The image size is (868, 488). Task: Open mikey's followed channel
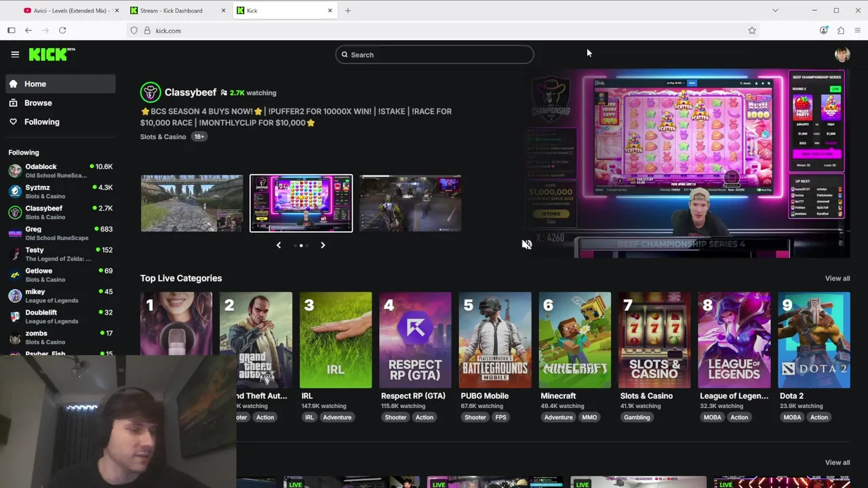point(60,296)
